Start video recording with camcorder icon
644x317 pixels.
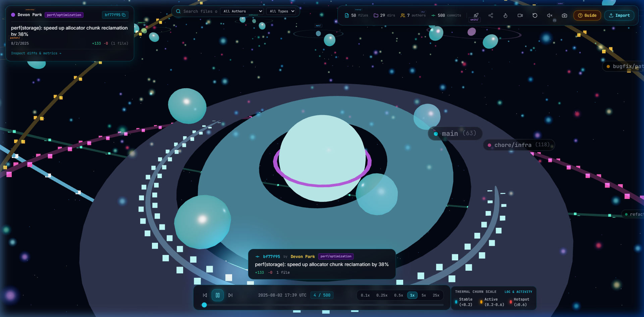pyautogui.click(x=520, y=15)
